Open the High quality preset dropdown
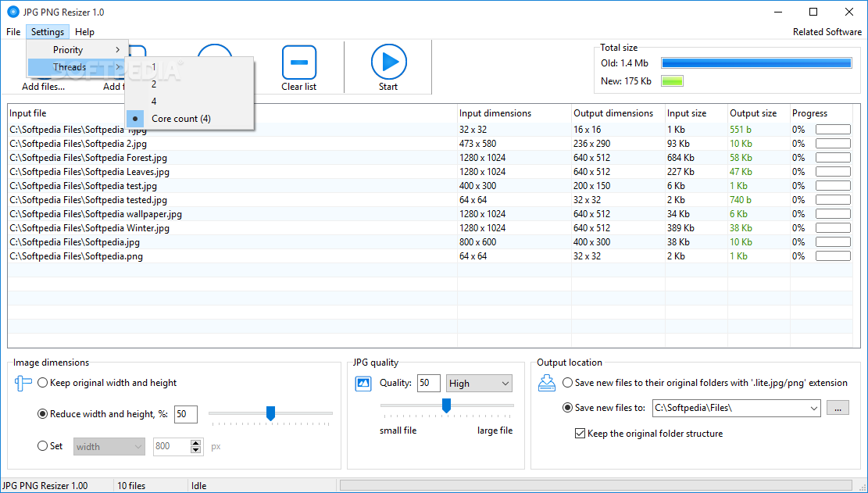This screenshot has height=493, width=868. (480, 383)
